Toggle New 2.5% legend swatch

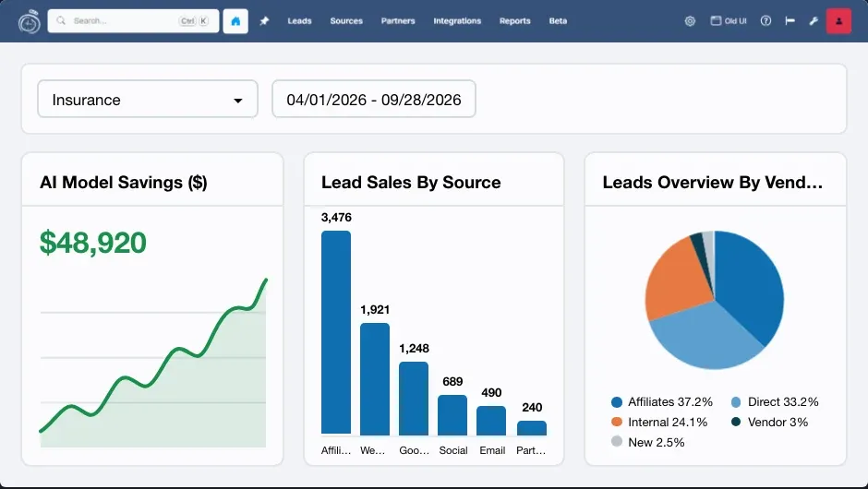pyautogui.click(x=617, y=441)
